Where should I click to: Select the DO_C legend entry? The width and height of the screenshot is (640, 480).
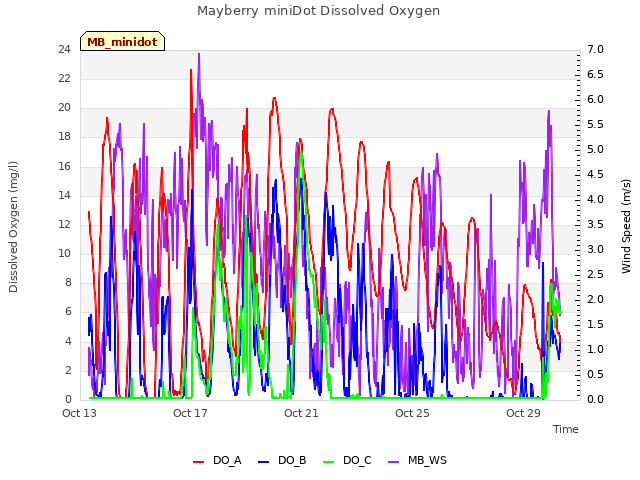pos(347,460)
